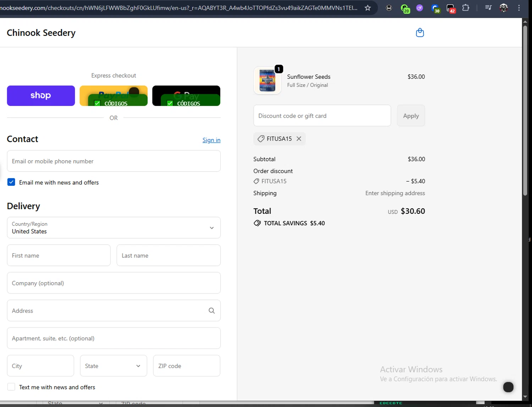The height and width of the screenshot is (407, 532).
Task: Click the address search magnifier icon
Action: [x=212, y=311]
